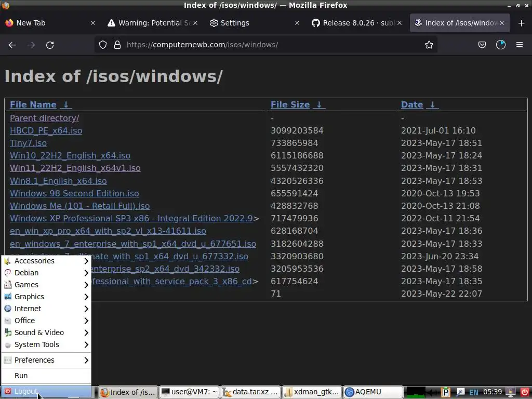The image size is (532, 399).
Task: Click the CPU usage monitor graph in tray
Action: 416,392
